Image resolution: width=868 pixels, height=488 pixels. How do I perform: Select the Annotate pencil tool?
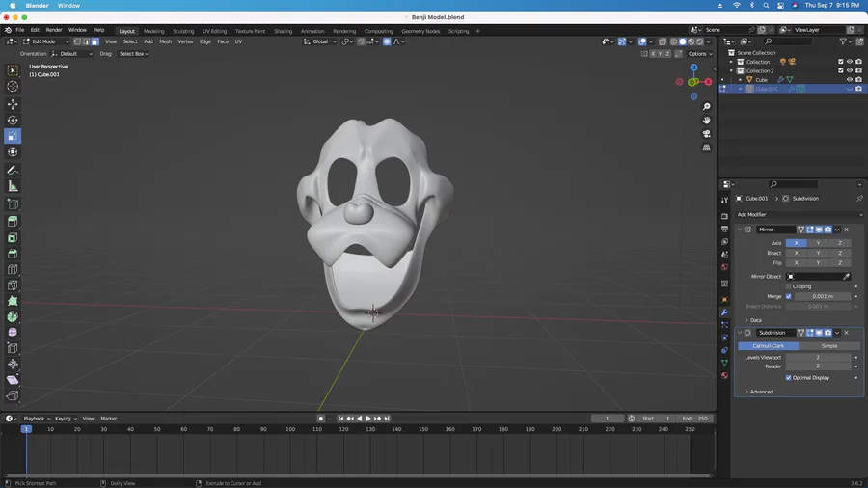click(x=13, y=170)
